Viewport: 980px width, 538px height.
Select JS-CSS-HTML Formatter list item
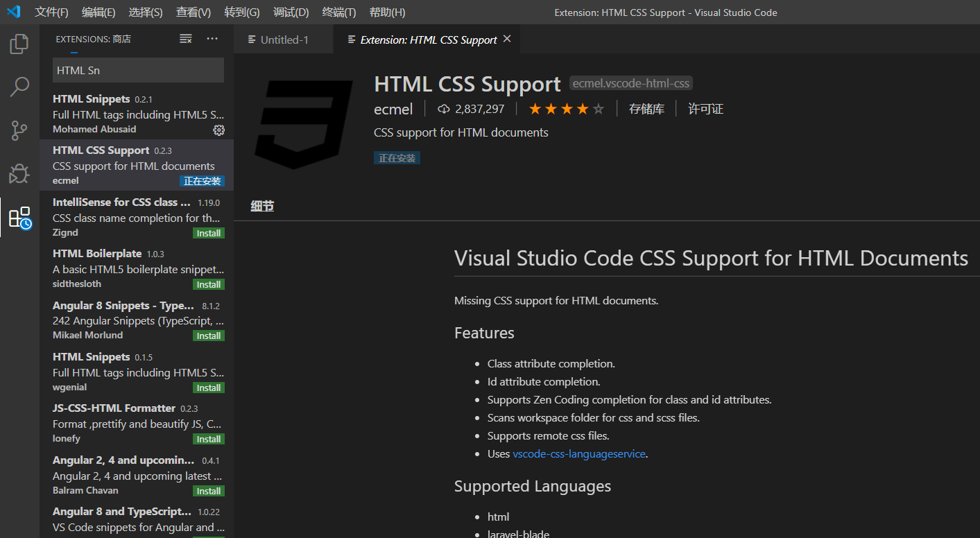pyautogui.click(x=137, y=423)
